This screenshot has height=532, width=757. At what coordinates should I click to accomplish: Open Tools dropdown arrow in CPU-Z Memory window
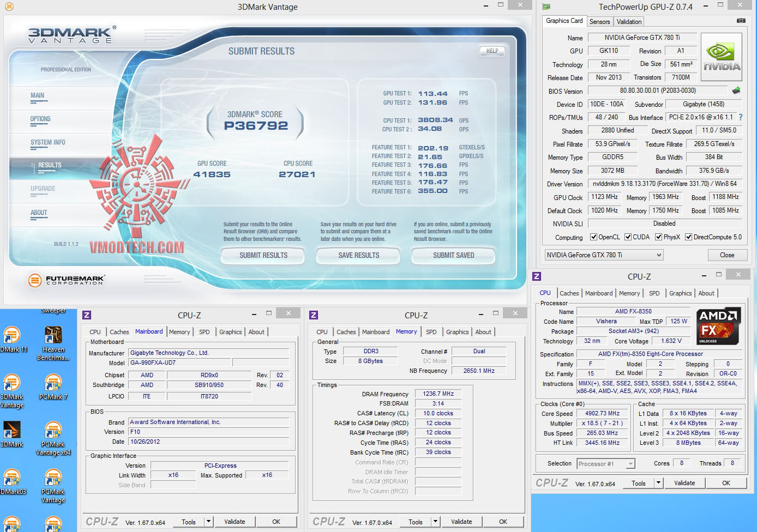pos(435,522)
